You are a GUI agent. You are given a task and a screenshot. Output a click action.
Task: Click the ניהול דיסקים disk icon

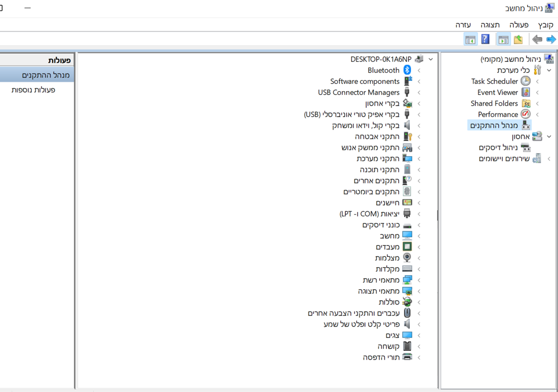tap(525, 148)
